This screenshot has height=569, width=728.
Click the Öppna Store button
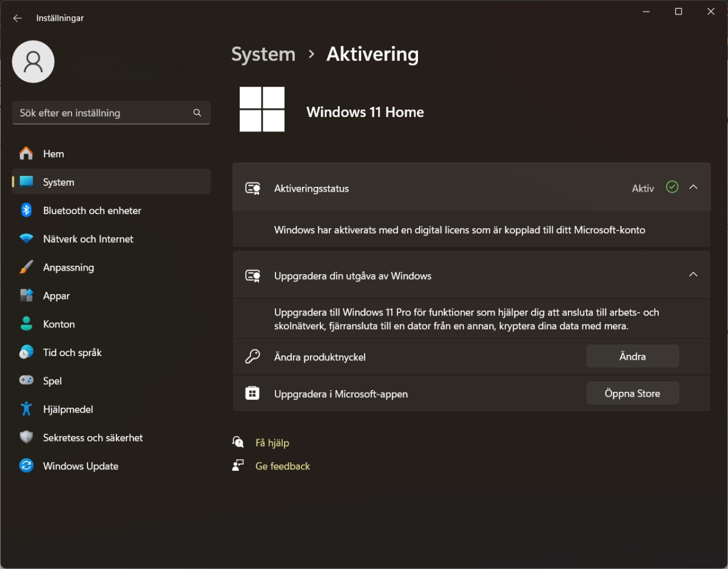tap(632, 394)
